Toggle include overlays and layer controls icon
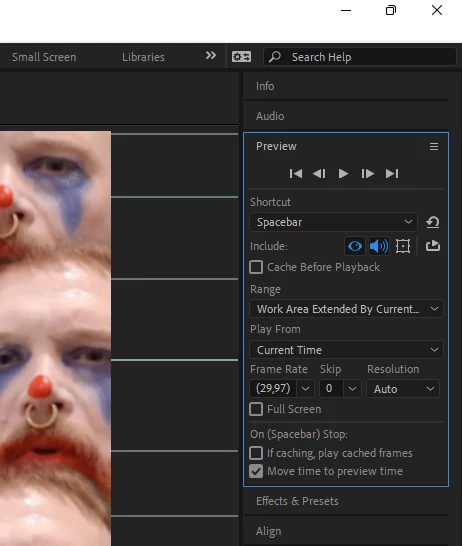This screenshot has width=462, height=546. [x=403, y=246]
